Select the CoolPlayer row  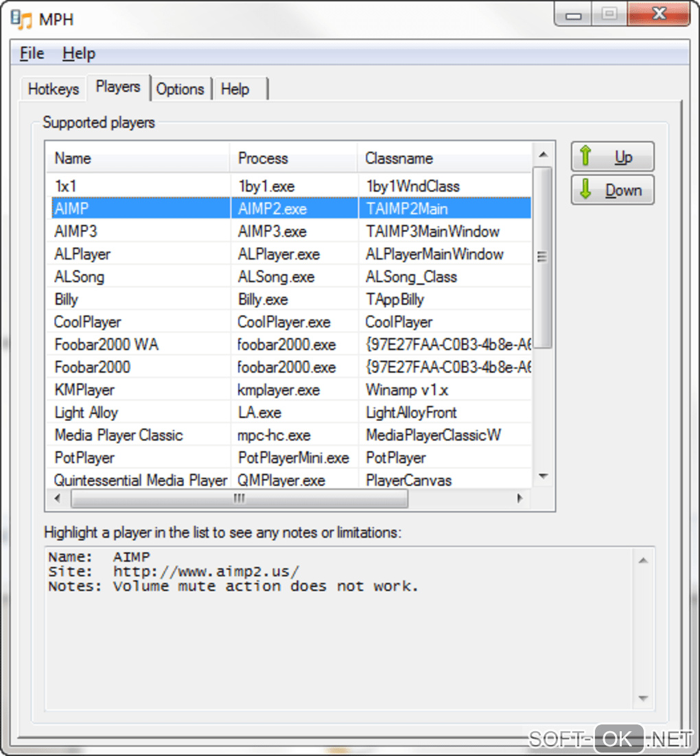pyautogui.click(x=290, y=322)
